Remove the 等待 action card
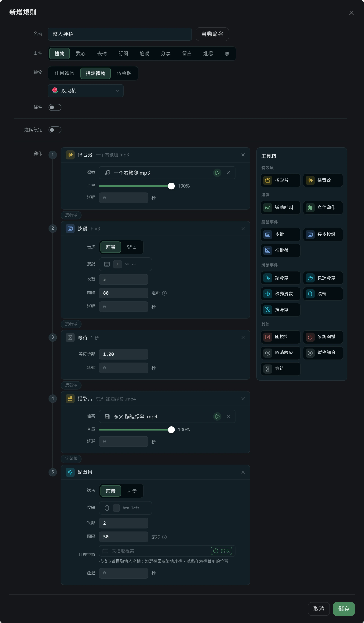The width and height of the screenshot is (364, 623). (x=243, y=338)
